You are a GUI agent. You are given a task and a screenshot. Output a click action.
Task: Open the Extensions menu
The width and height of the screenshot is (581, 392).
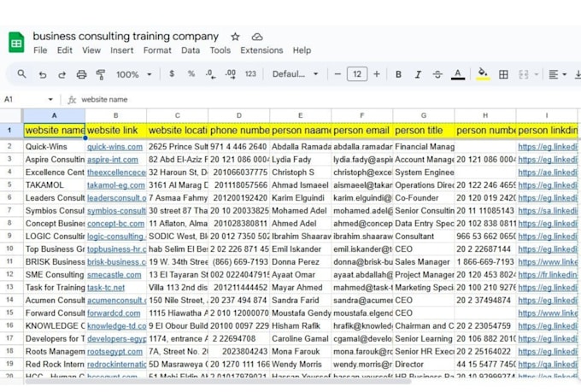(261, 50)
